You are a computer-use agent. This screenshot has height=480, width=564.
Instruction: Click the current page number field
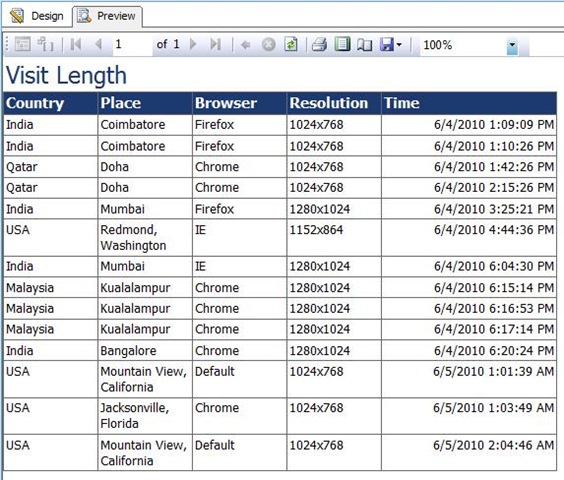132,45
